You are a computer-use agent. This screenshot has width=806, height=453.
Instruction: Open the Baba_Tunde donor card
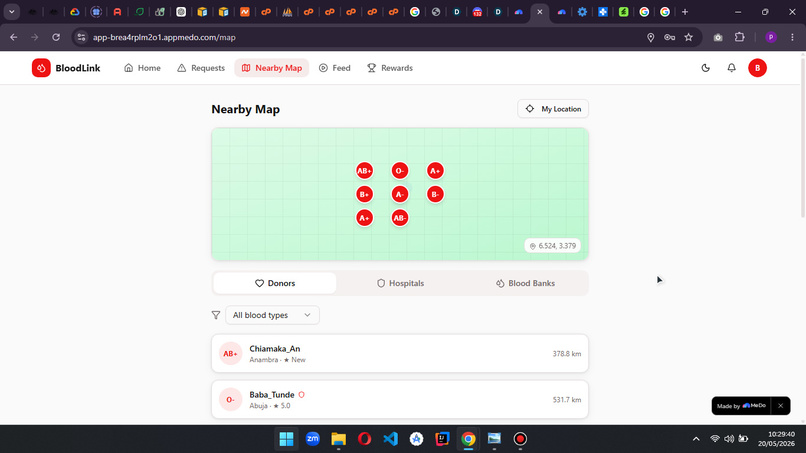400,400
